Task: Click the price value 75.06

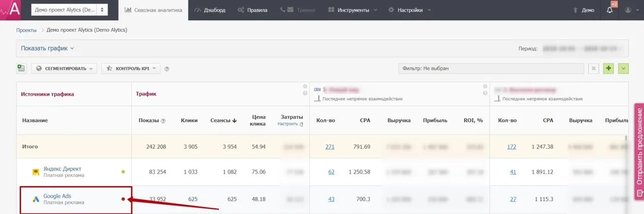Action: pyautogui.click(x=258, y=172)
